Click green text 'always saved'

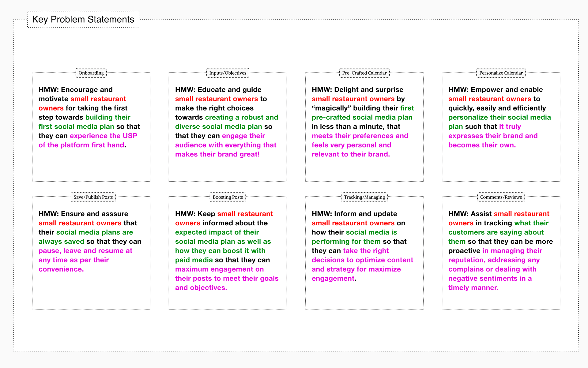pyautogui.click(x=61, y=242)
